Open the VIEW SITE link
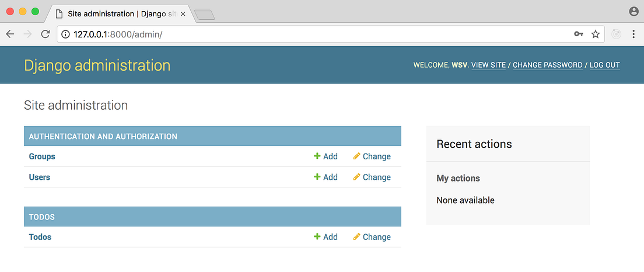This screenshot has height=272, width=644. pos(488,65)
